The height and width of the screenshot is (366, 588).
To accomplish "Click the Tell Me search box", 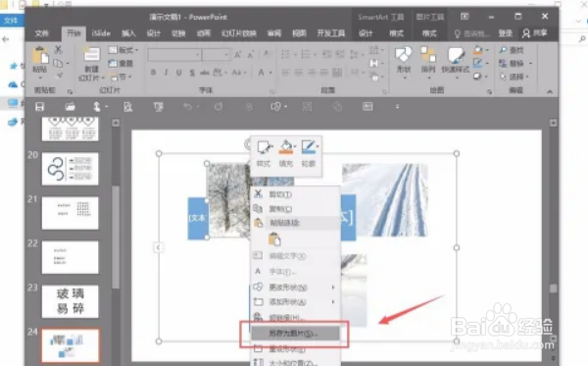I will tap(472, 33).
